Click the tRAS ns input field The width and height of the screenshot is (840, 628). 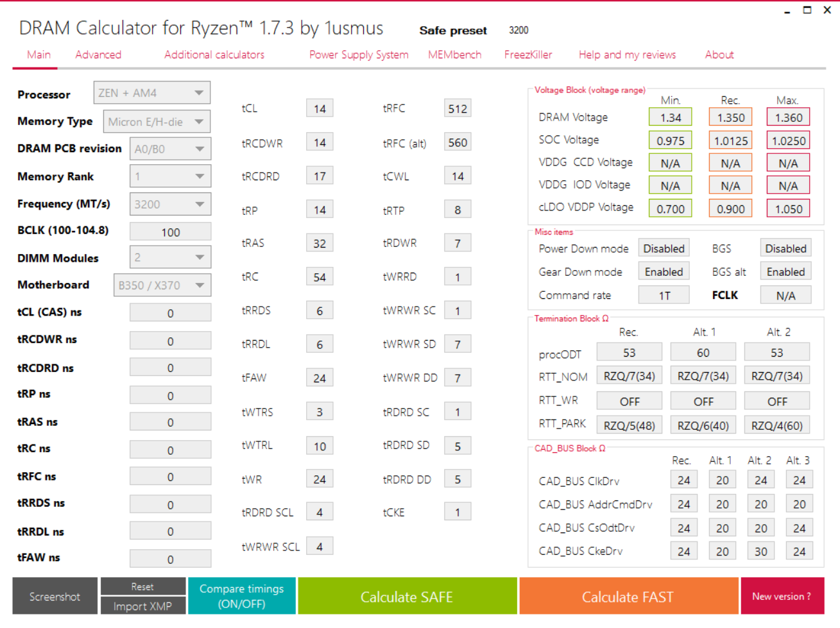tap(170, 422)
